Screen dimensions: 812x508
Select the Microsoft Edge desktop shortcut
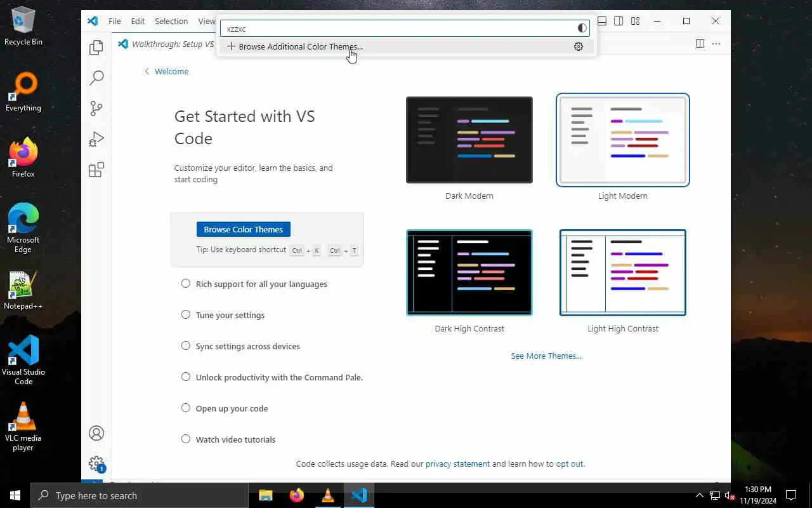tap(23, 229)
